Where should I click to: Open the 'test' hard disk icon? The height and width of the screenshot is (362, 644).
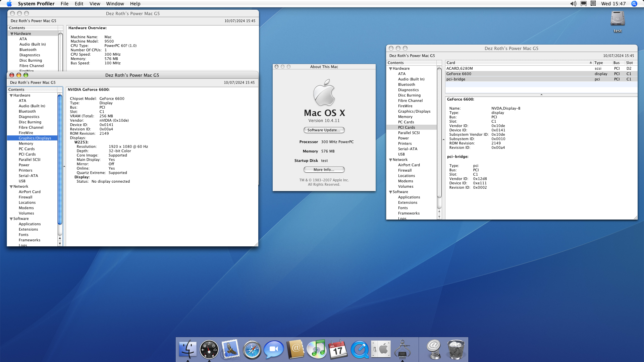(617, 19)
